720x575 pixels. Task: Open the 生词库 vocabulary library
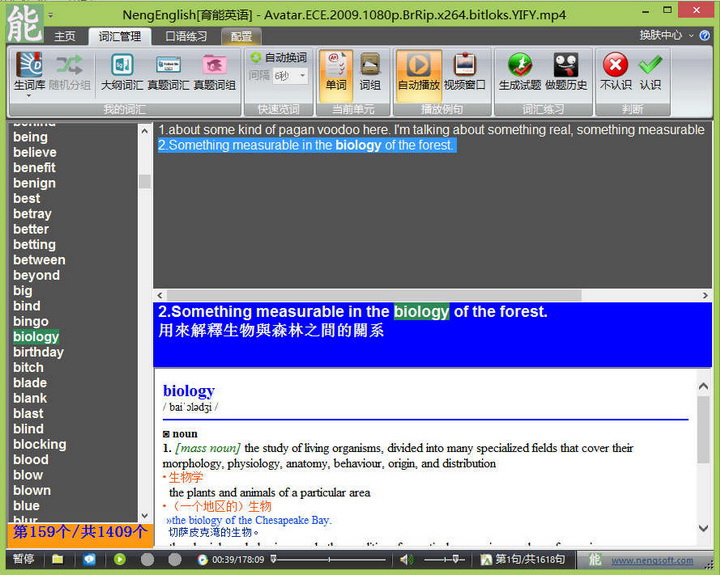click(x=28, y=71)
